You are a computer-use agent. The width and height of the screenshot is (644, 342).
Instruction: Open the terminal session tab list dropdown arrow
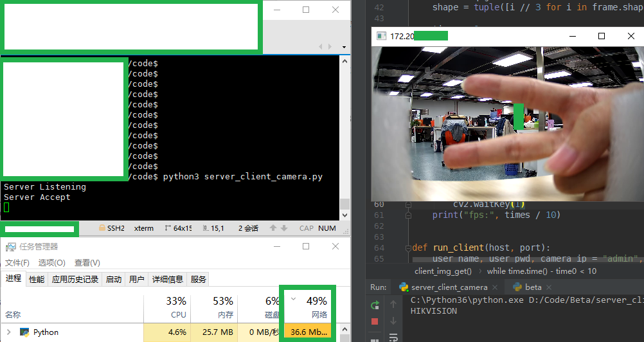click(x=344, y=47)
